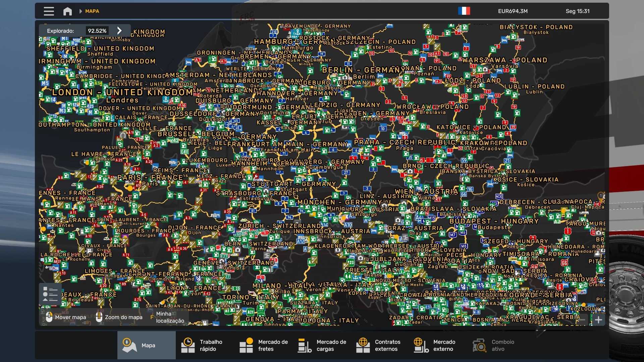
Task: Click the breadcrumb arrow before MAPA
Action: pyautogui.click(x=80, y=11)
